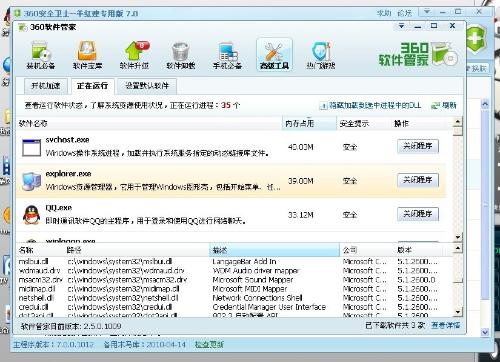
Task: Open 360软件管家 title bar dropdown menu arrow
Action: pos(401,26)
